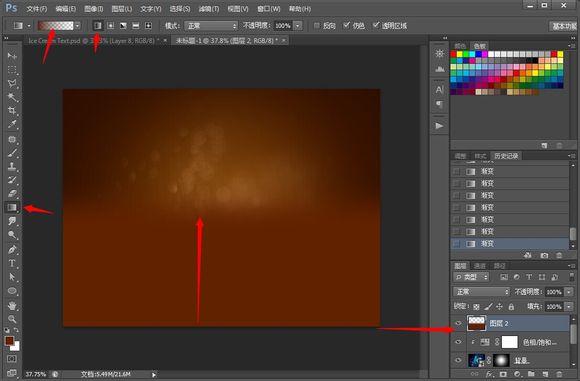Viewport: 580px width, 381px height.
Task: Hide 图层 2 layer visibility eye
Action: point(458,323)
